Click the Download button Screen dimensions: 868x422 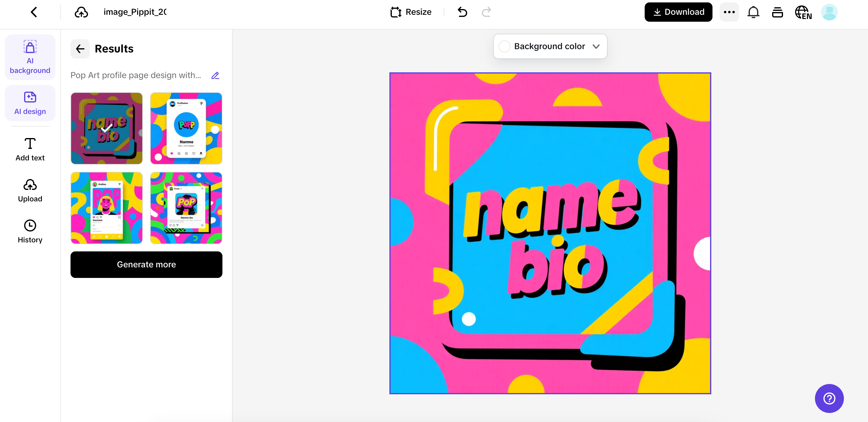[678, 12]
